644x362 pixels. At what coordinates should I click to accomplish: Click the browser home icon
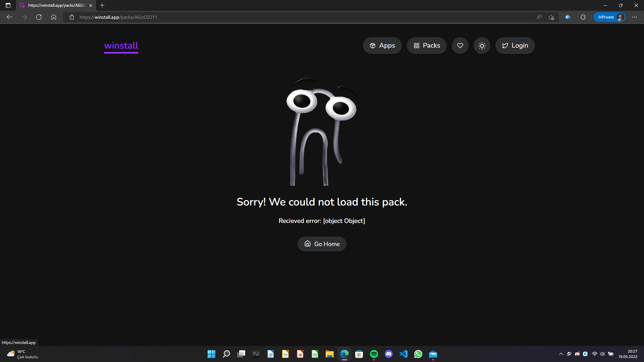[54, 17]
